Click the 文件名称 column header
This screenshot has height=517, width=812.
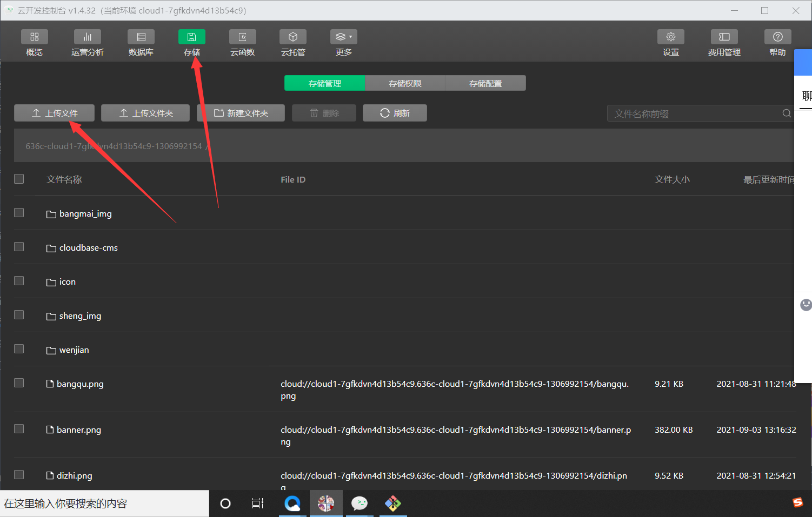64,179
